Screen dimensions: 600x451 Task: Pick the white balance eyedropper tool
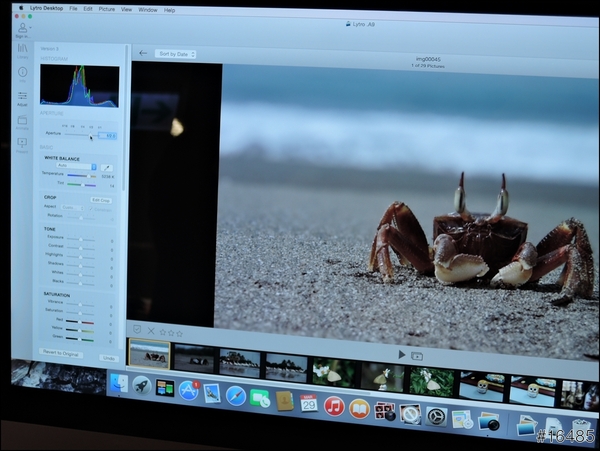(108, 167)
